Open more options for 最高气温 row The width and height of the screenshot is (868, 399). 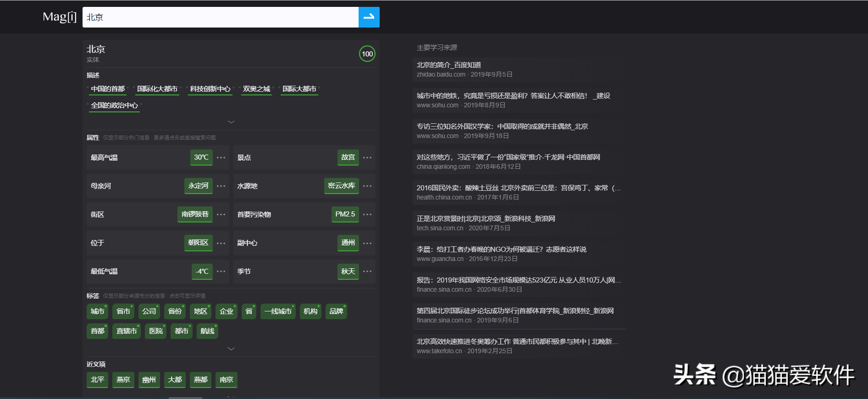(x=221, y=158)
